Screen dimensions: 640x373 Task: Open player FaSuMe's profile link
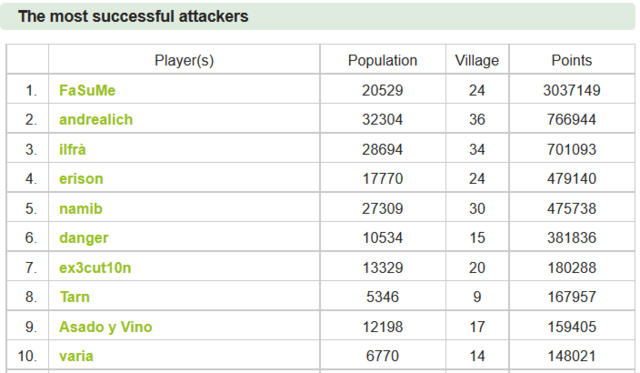tap(87, 90)
